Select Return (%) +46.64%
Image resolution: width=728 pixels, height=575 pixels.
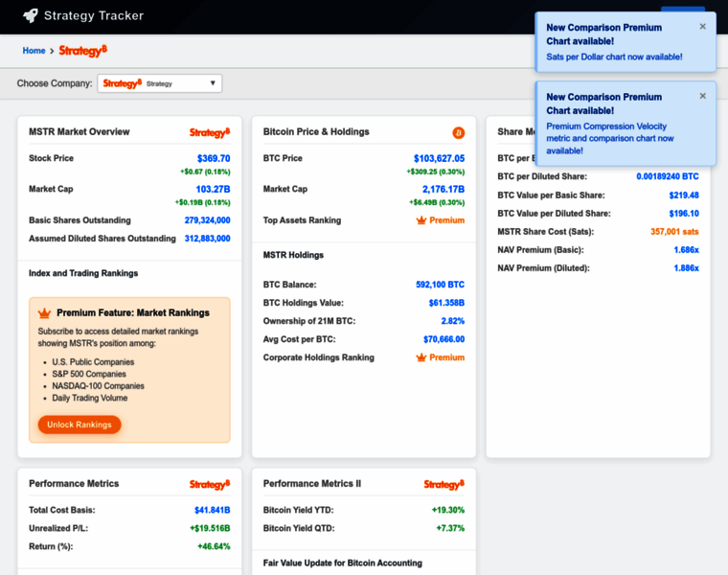pyautogui.click(x=214, y=546)
